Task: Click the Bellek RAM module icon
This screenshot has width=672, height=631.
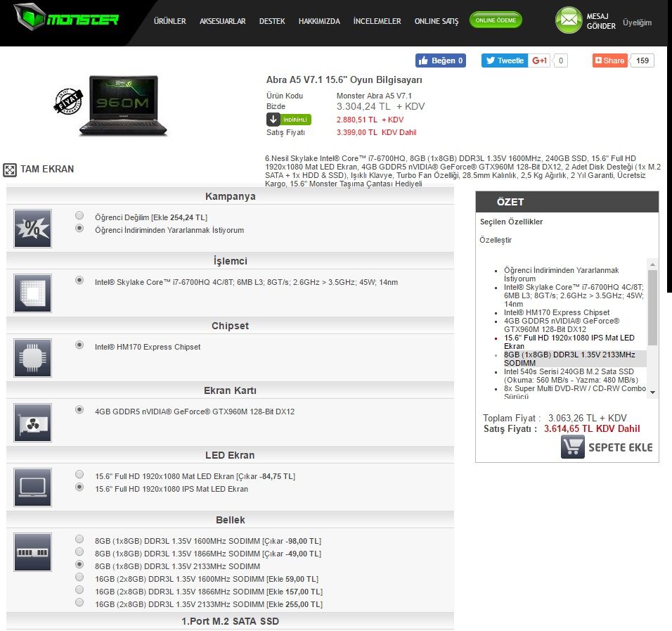Action: point(32,552)
